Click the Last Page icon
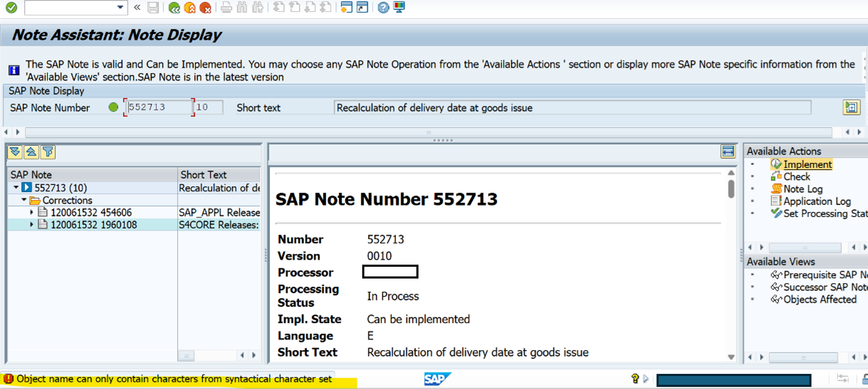This screenshot has height=389, width=868. coord(326,8)
